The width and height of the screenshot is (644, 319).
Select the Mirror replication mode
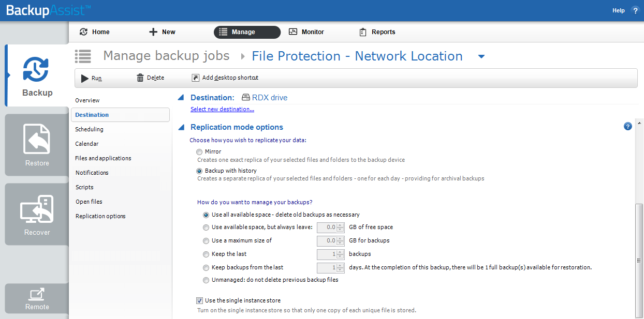[x=199, y=152]
